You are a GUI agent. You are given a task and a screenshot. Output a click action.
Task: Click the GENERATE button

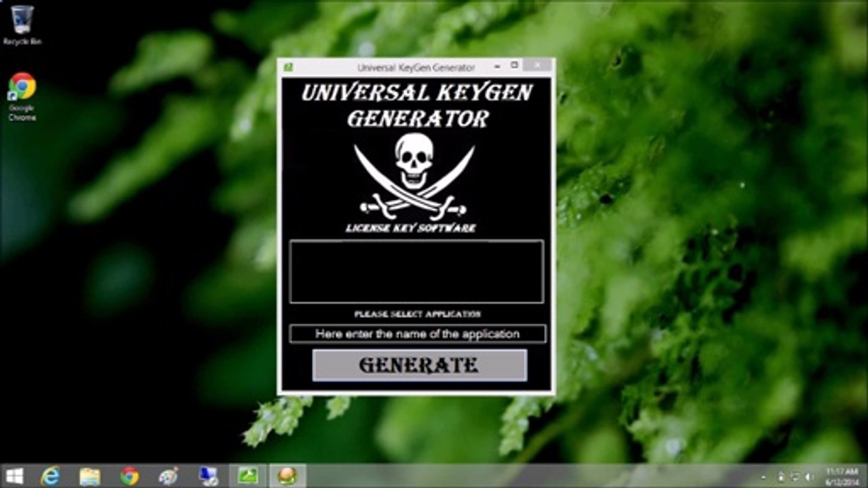click(419, 365)
